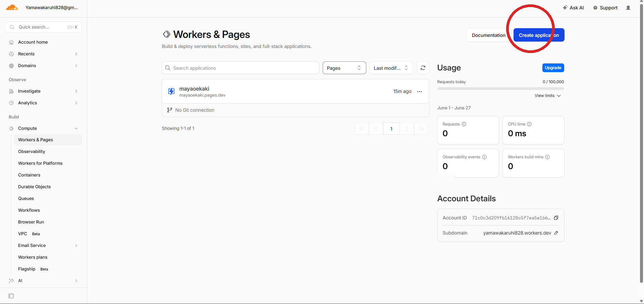Click the Cloudflare logo icon
Viewport: 644px width, 304px height.
click(12, 7)
